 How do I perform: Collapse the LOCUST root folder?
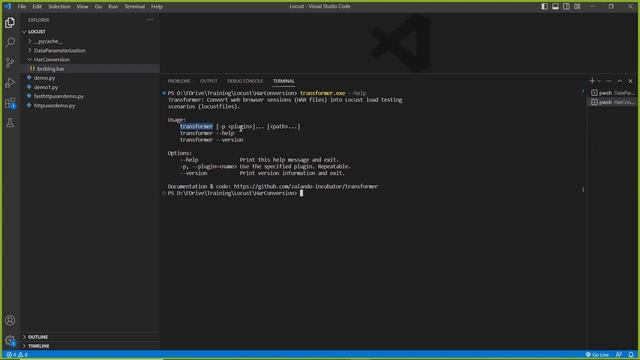coord(91,31)
